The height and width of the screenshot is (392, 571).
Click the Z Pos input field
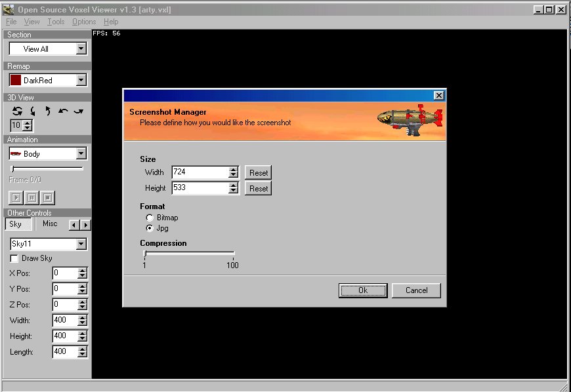[66, 304]
